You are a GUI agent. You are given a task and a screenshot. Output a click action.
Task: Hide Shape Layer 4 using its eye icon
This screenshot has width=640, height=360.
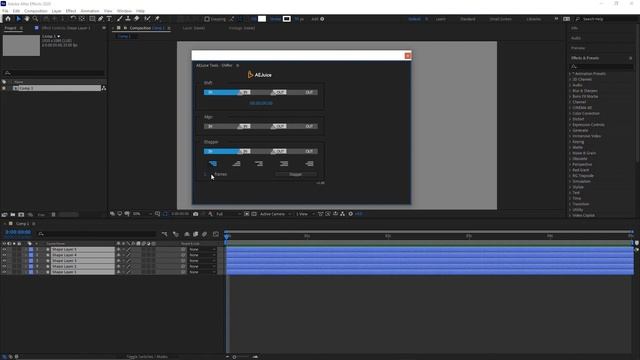pyautogui.click(x=4, y=255)
